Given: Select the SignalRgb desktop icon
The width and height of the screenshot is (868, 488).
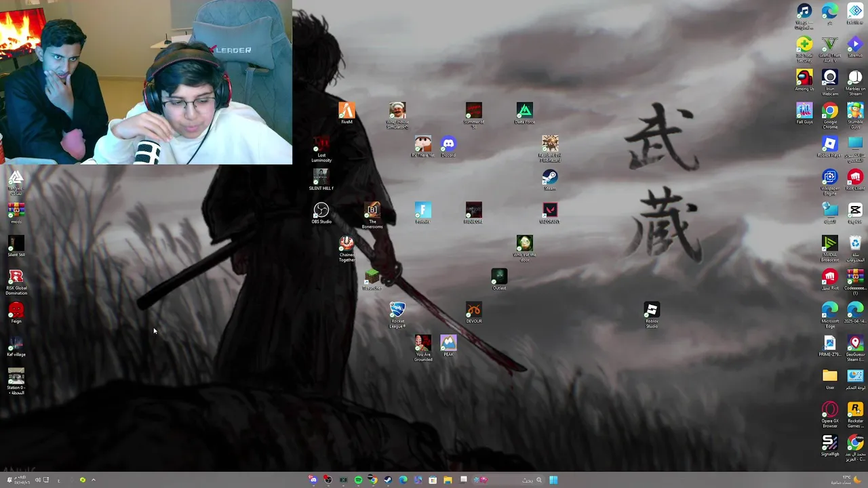Looking at the screenshot, I should click(x=830, y=445).
